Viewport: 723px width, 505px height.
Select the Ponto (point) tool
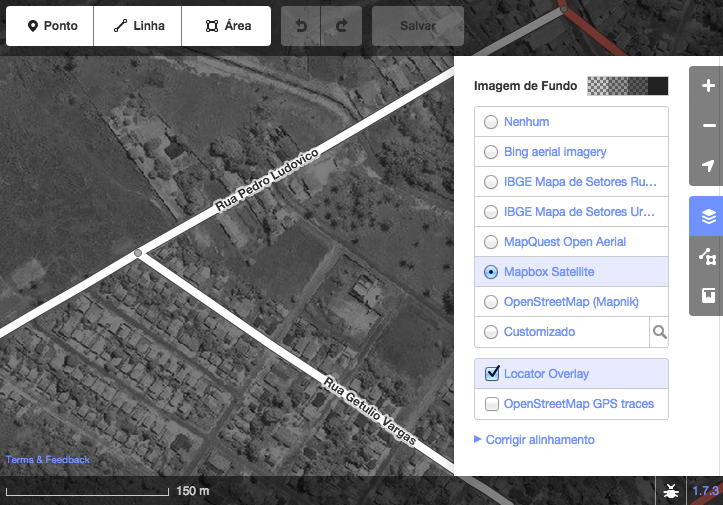tap(50, 26)
